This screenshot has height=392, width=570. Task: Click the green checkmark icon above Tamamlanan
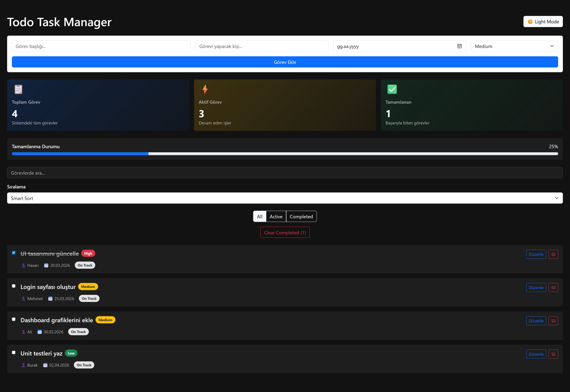pos(392,89)
